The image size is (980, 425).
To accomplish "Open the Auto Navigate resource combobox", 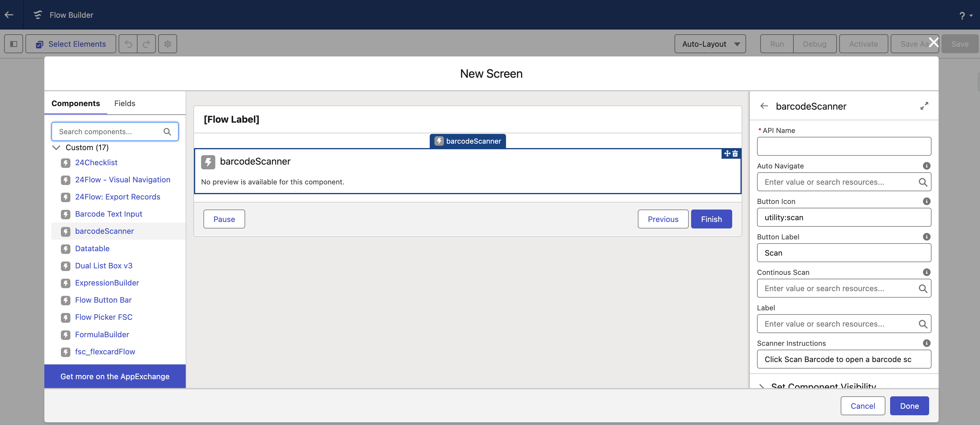I will coord(837,182).
